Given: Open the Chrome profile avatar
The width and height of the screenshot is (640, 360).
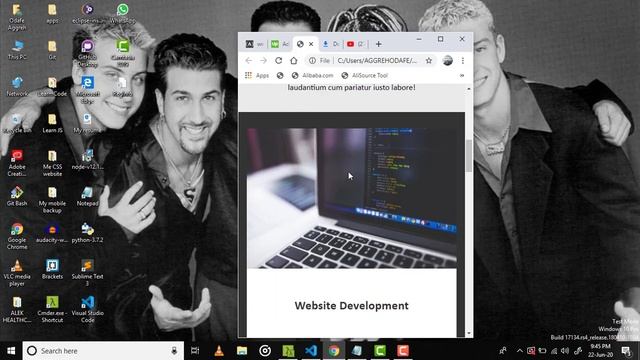Looking at the screenshot, I should pos(448,60).
